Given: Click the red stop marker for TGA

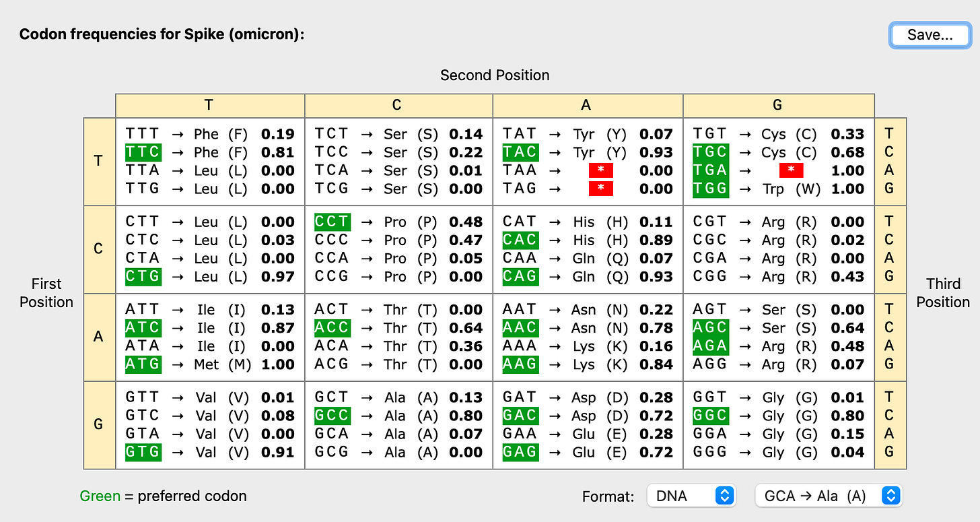Looking at the screenshot, I should pos(791,170).
